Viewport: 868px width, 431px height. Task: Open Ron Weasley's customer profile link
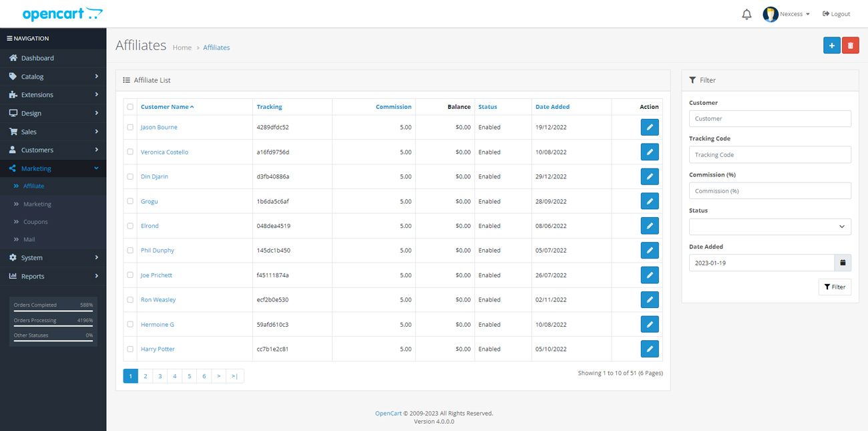[x=158, y=299]
